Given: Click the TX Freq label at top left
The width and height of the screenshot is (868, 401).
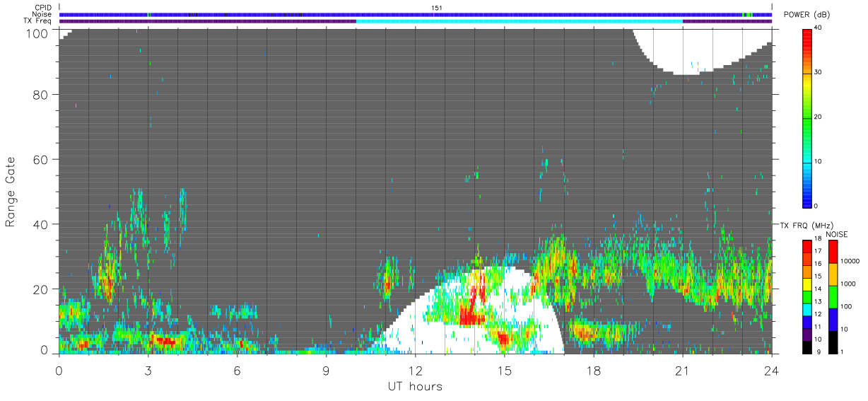Looking at the screenshot, I should click(x=37, y=21).
